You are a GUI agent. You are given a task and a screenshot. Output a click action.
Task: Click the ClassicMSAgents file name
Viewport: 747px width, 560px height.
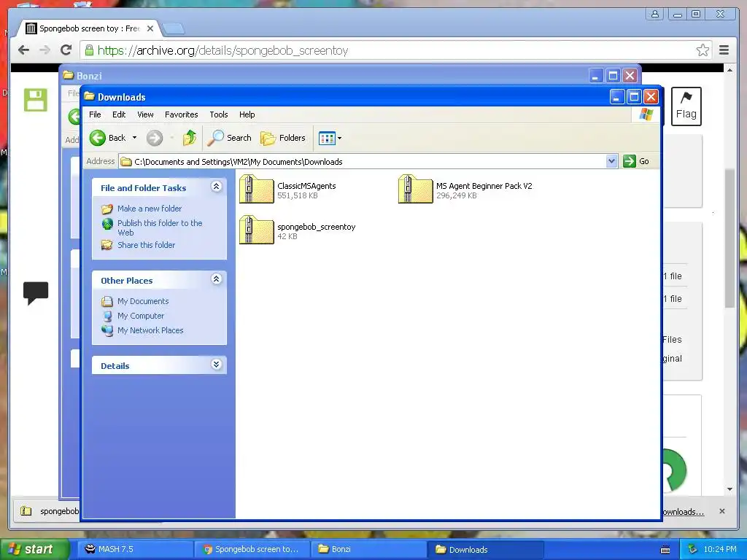(306, 186)
